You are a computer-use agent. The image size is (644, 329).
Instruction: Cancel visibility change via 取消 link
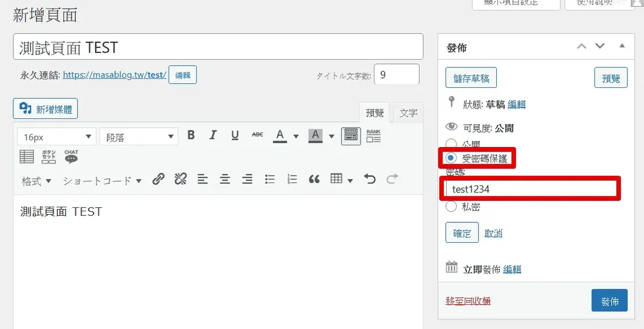(493, 233)
